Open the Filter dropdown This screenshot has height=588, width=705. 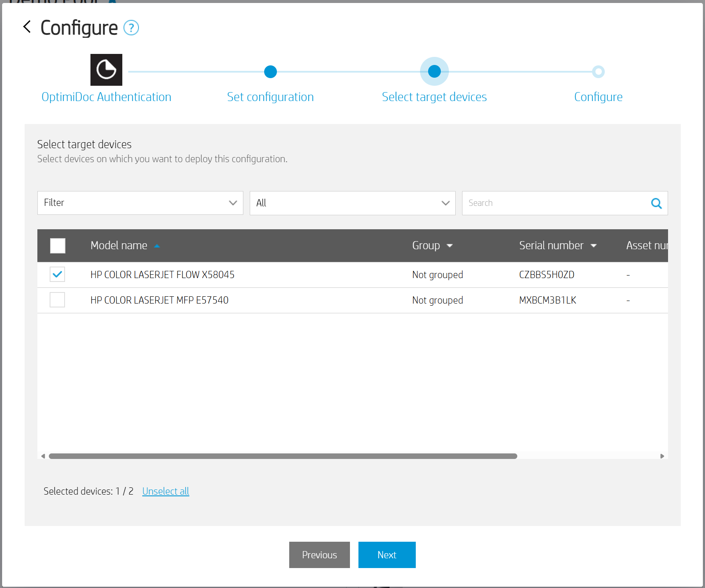140,203
